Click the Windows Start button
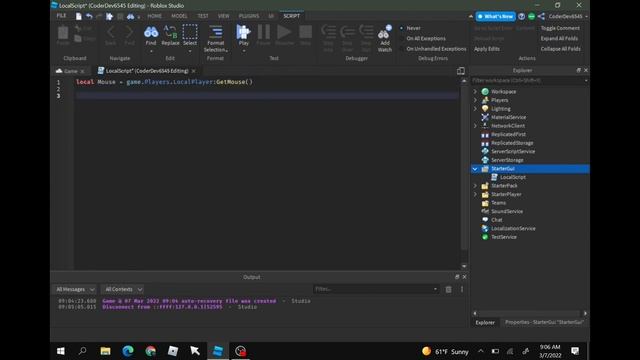The image size is (640, 360). pyautogui.click(x=60, y=351)
